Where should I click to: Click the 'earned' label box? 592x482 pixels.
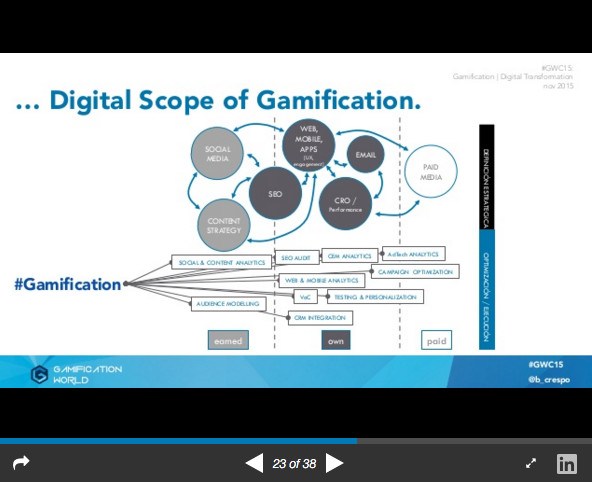[228, 340]
